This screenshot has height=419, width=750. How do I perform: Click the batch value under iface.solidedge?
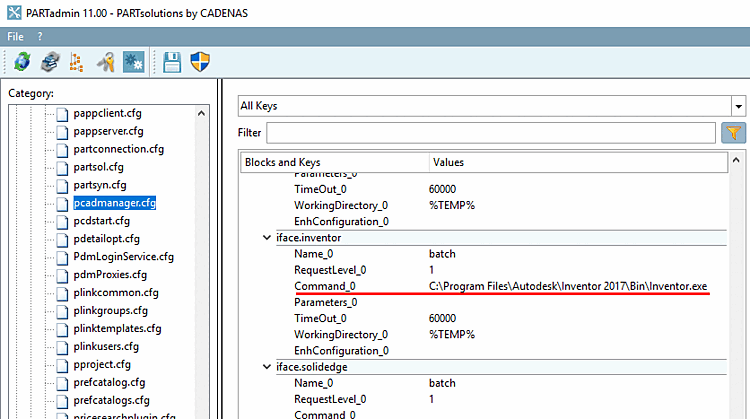pos(442,383)
